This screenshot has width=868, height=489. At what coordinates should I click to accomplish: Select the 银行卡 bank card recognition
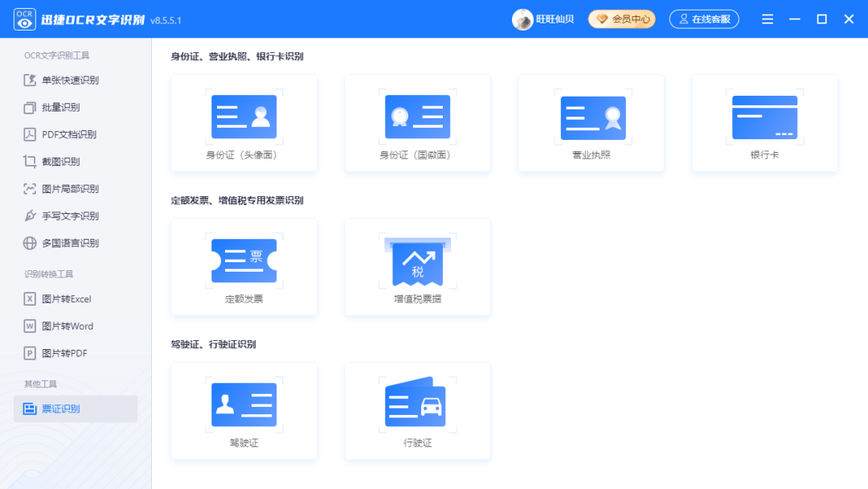tap(764, 123)
